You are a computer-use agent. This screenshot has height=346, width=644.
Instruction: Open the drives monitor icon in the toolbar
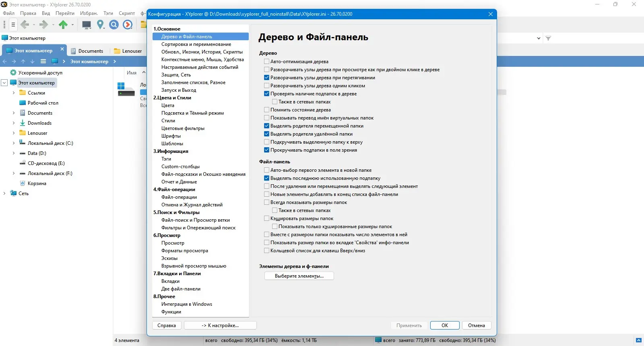[87, 25]
